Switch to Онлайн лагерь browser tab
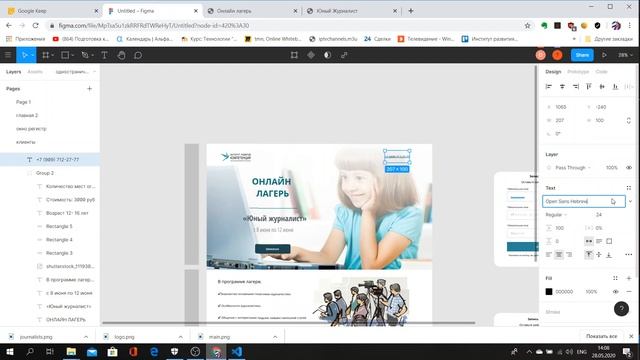 251,11
